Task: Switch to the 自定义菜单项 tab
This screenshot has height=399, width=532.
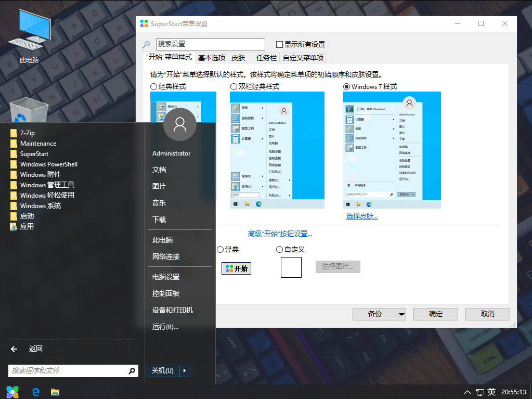Action: pyautogui.click(x=303, y=58)
